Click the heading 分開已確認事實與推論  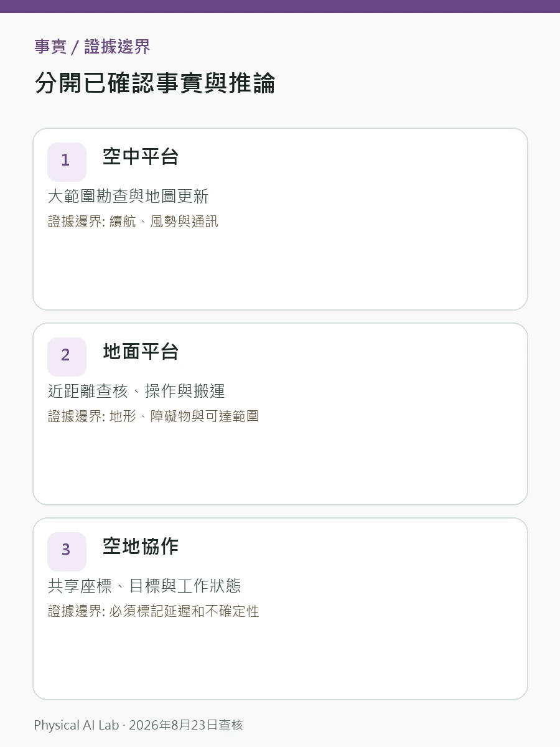[155, 83]
